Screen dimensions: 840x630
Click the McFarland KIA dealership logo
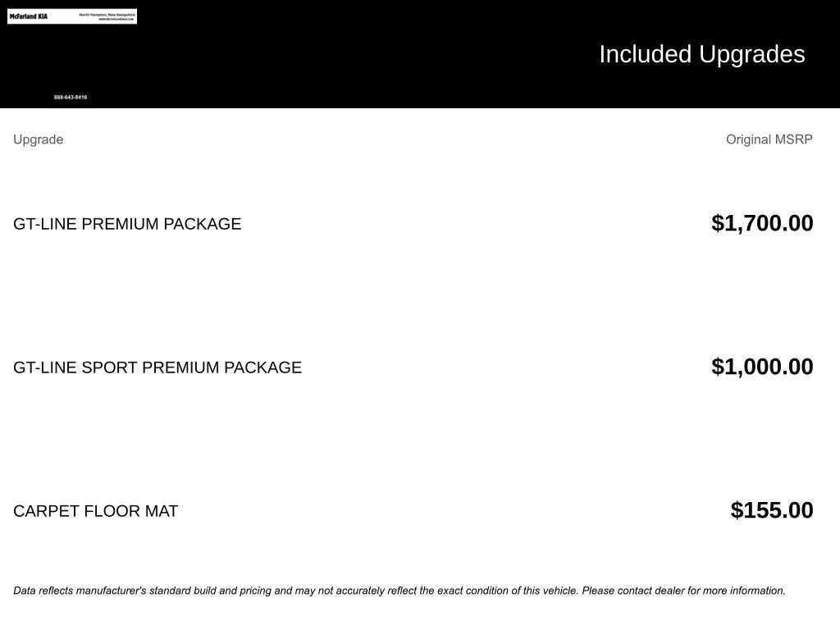[x=29, y=16]
